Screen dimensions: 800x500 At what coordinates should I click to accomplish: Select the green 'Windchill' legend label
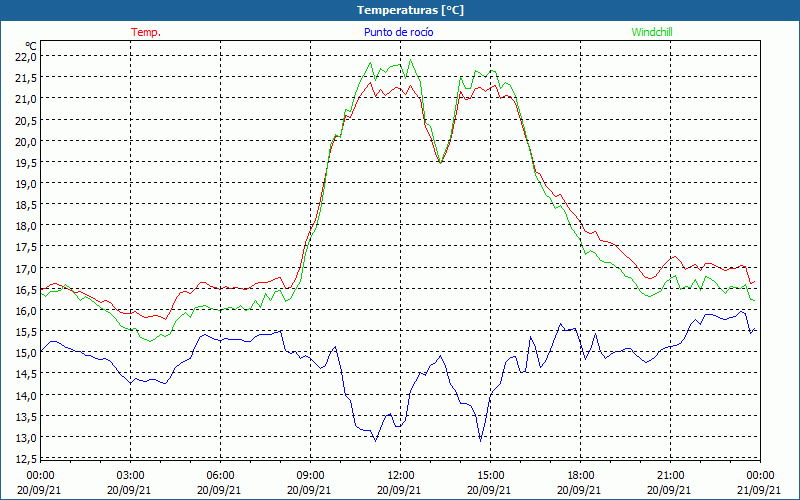(652, 32)
